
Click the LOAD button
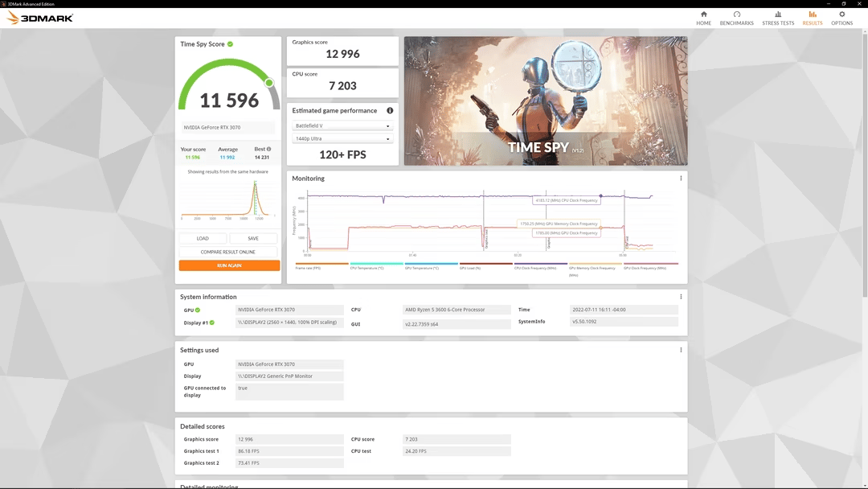203,238
